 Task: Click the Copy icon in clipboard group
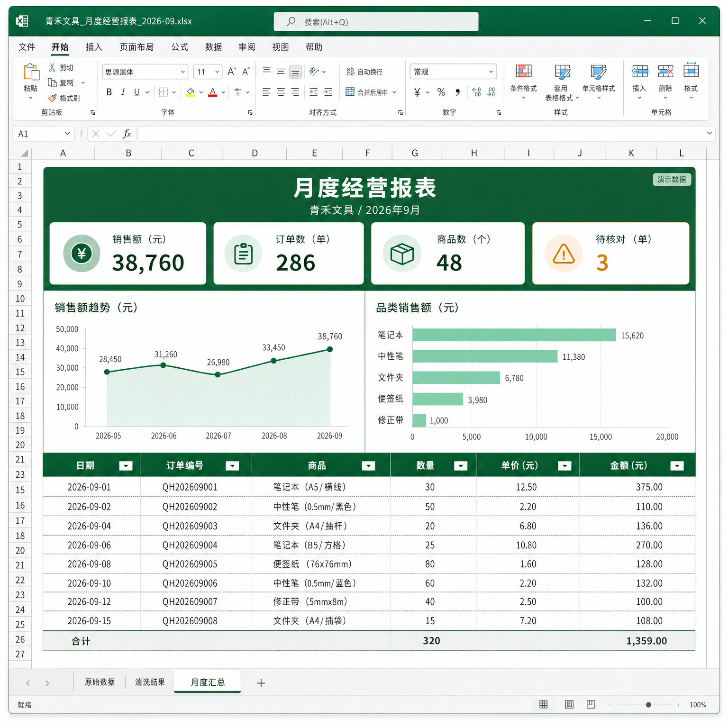click(52, 82)
